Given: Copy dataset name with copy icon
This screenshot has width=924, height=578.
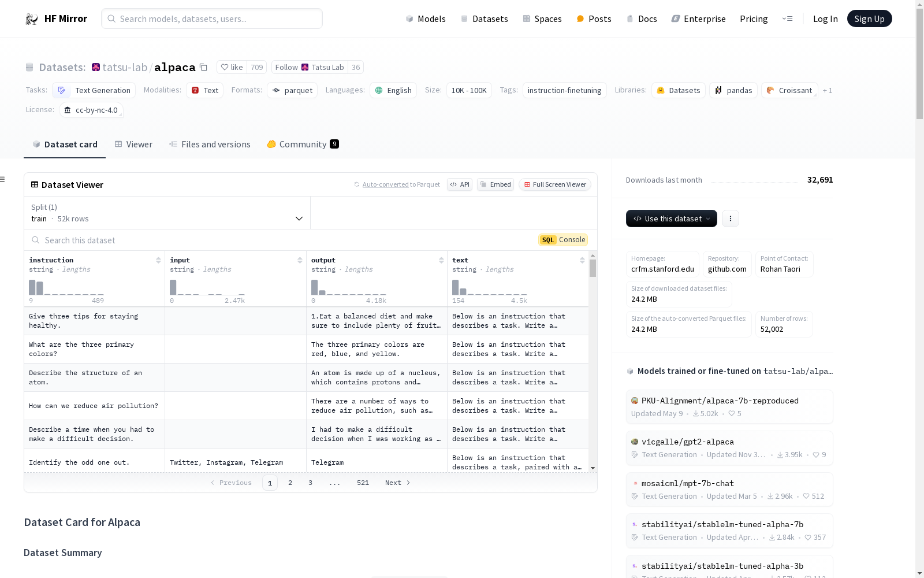Looking at the screenshot, I should point(203,67).
